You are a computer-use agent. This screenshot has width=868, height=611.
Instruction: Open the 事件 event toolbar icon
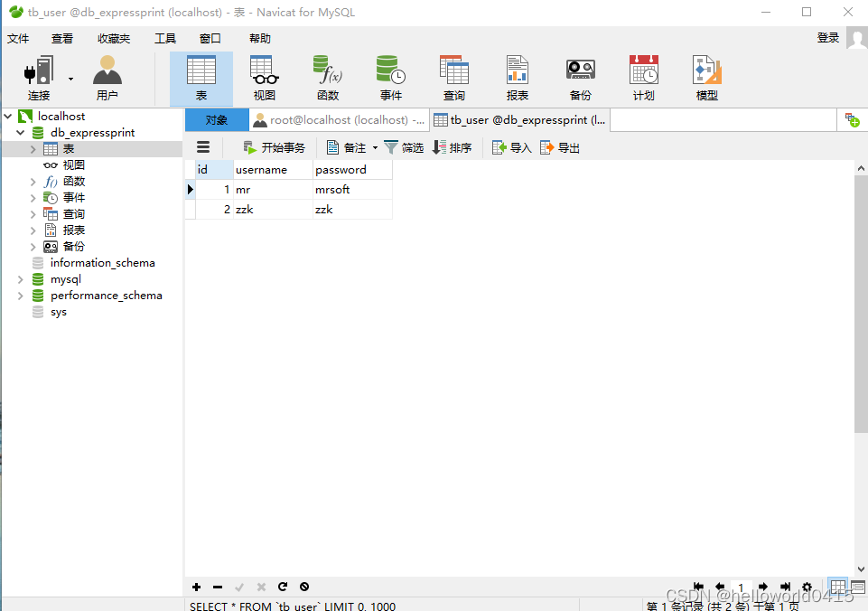(391, 78)
